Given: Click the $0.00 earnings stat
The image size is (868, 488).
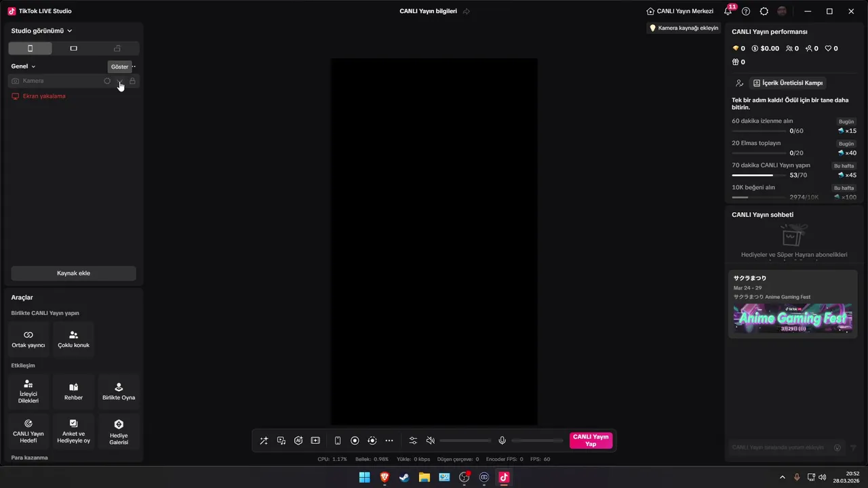Looking at the screenshot, I should pyautogui.click(x=765, y=48).
